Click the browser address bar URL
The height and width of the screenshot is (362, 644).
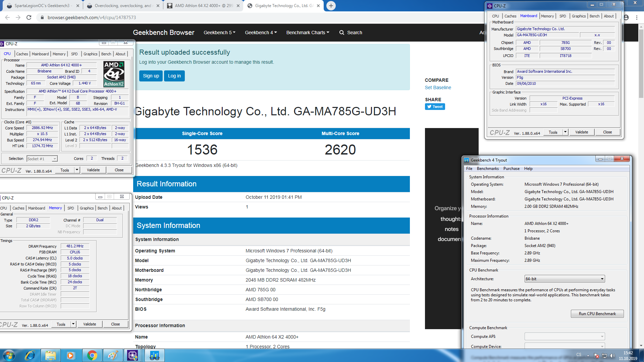tap(92, 17)
